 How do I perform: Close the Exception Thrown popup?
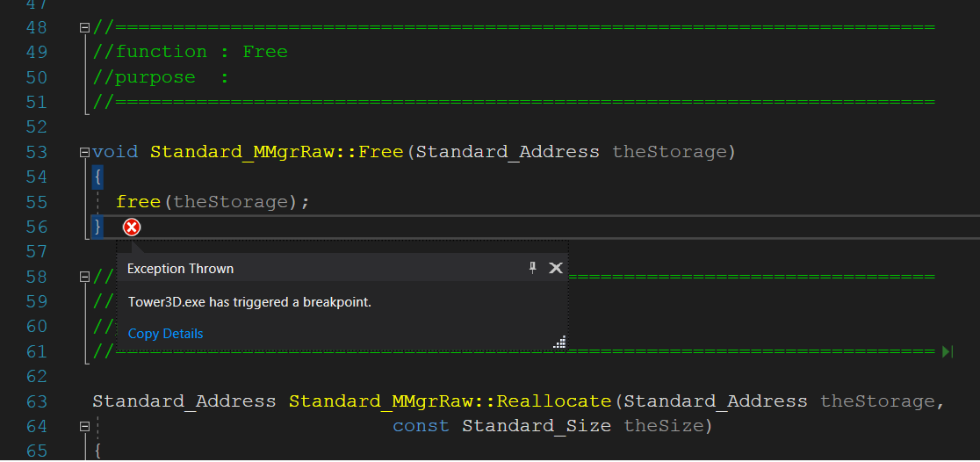point(555,268)
